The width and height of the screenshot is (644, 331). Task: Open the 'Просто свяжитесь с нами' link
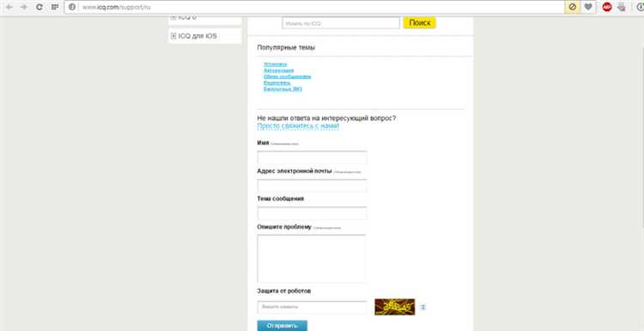tap(298, 126)
